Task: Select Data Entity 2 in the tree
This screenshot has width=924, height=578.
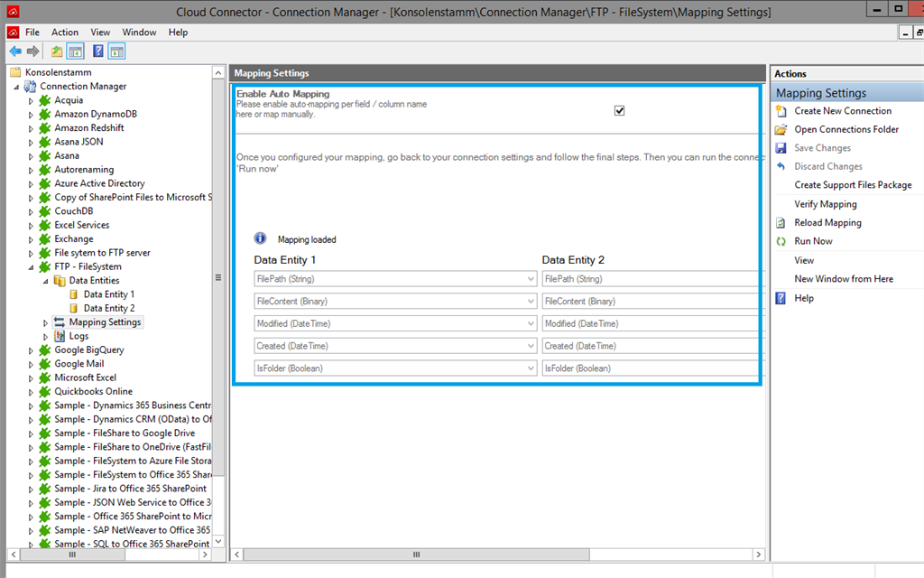Action: [108, 308]
